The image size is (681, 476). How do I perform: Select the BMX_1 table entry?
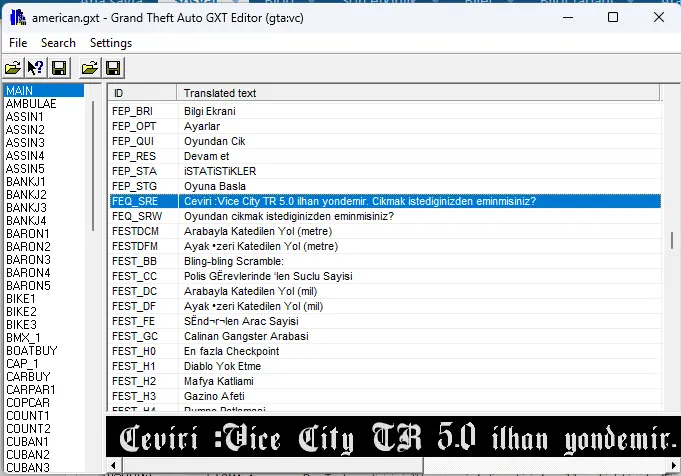click(23, 337)
